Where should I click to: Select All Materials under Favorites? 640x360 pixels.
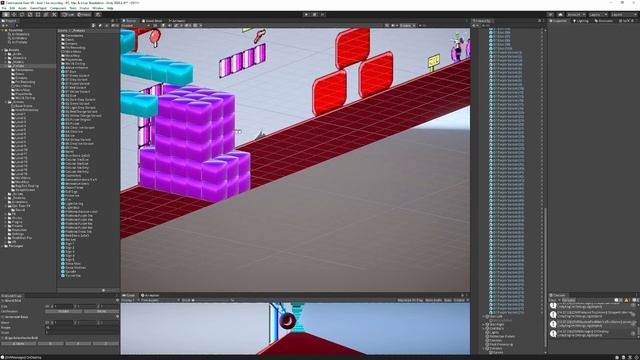[20, 34]
